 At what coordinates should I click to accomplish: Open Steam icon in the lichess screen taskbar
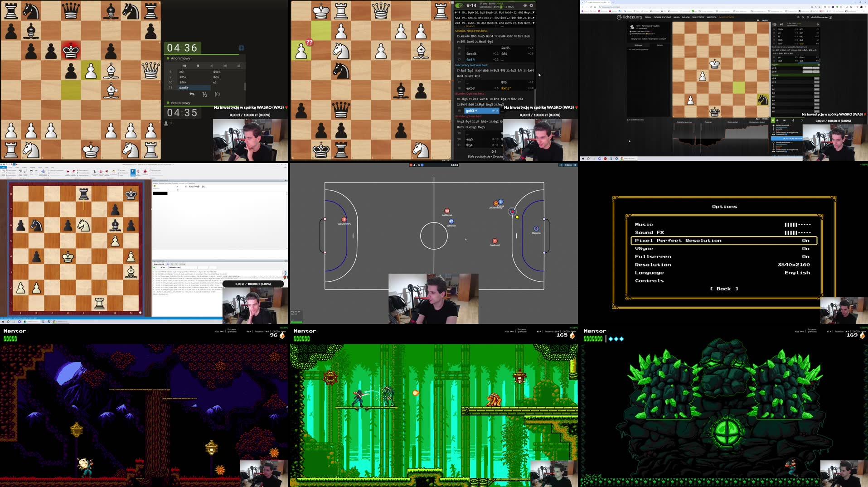tap(616, 159)
